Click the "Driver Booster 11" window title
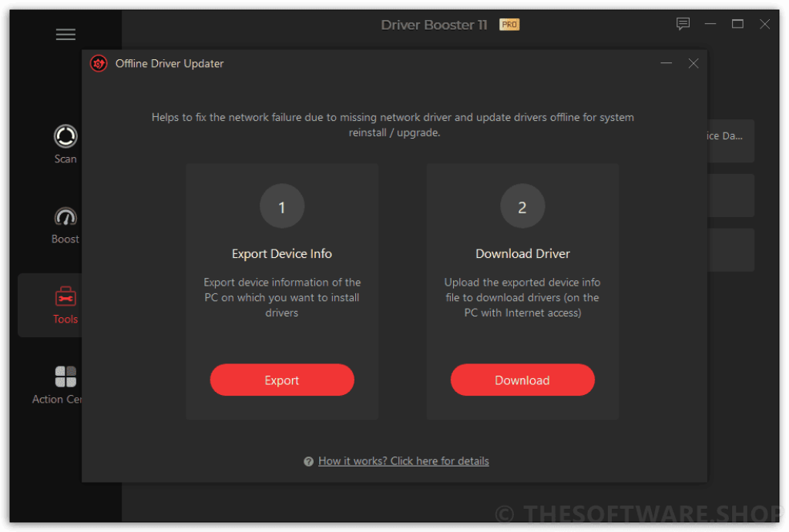789x532 pixels. (434, 25)
